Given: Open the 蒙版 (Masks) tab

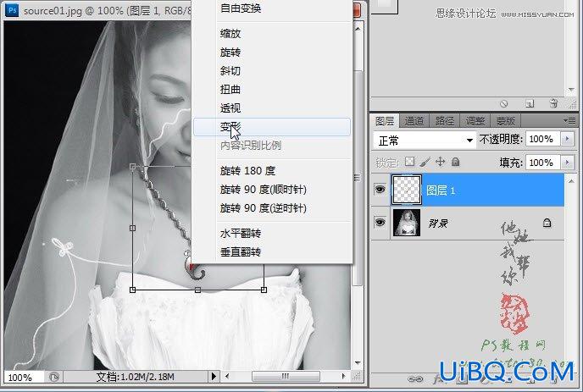Looking at the screenshot, I should point(506,121).
